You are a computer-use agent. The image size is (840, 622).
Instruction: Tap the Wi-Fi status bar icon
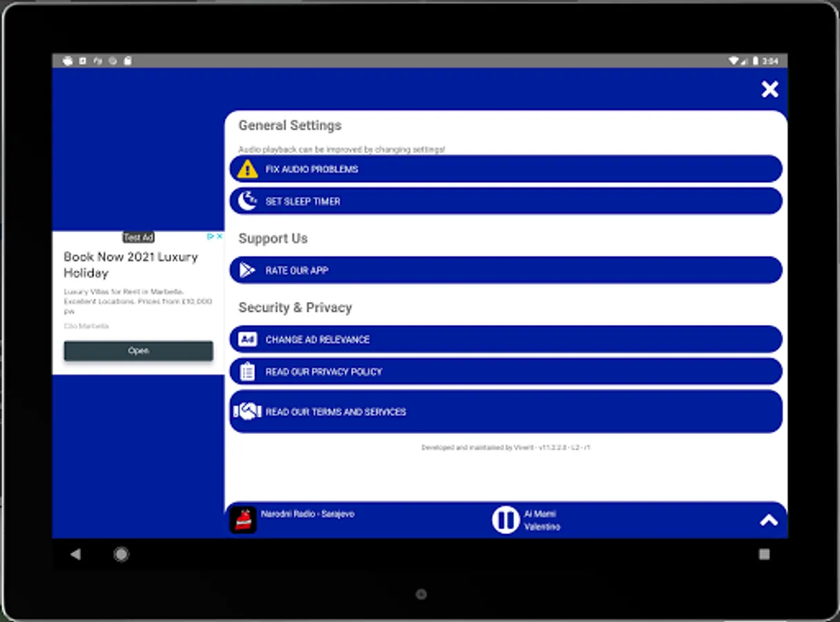click(734, 61)
